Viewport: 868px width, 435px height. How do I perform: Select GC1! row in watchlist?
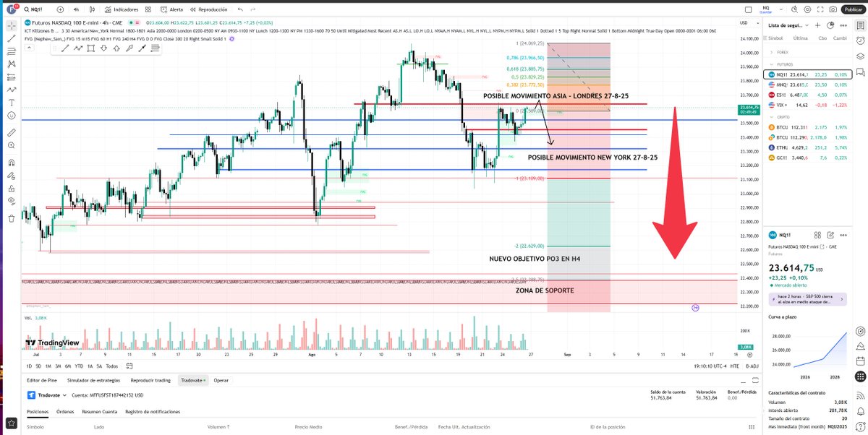pos(809,157)
